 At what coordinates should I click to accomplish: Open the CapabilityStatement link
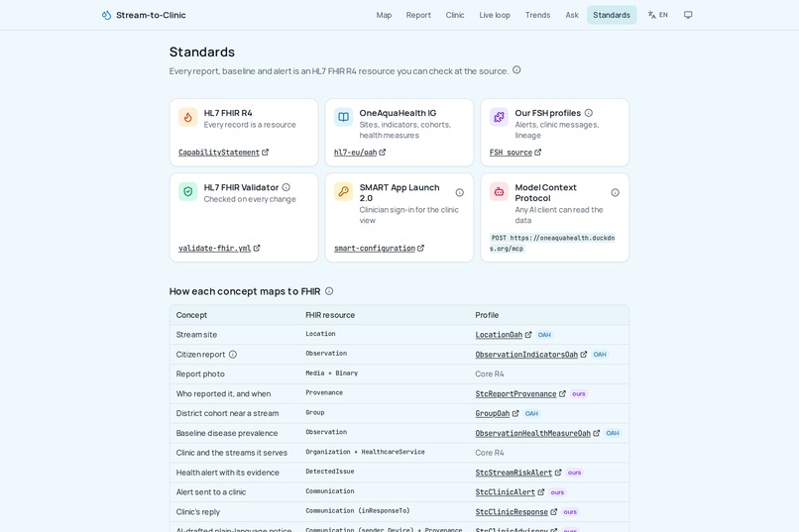coord(219,153)
